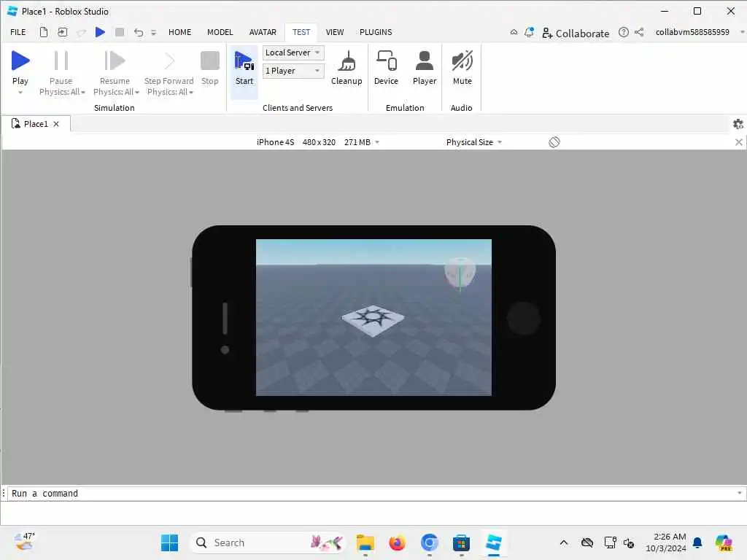
Task: Switch to the MODEL ribbon tab
Action: 220,32
